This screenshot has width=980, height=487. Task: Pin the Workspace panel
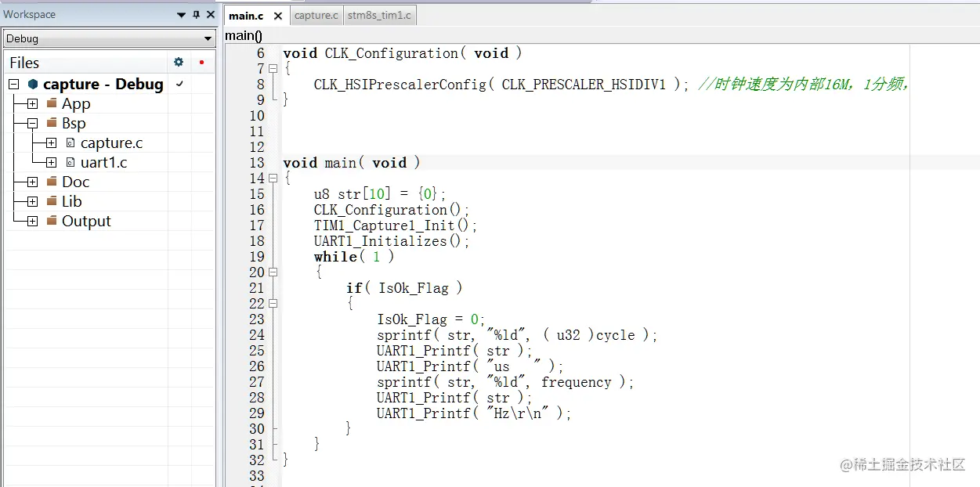click(196, 15)
